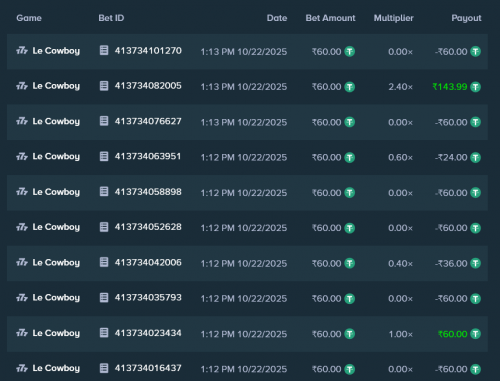Open bet ID 413734076627
The width and height of the screenshot is (500, 381).
(148, 121)
